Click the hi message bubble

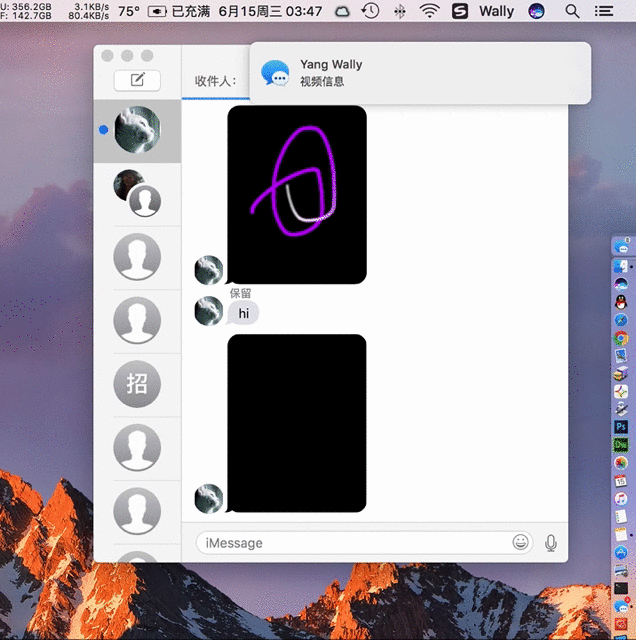(x=243, y=313)
